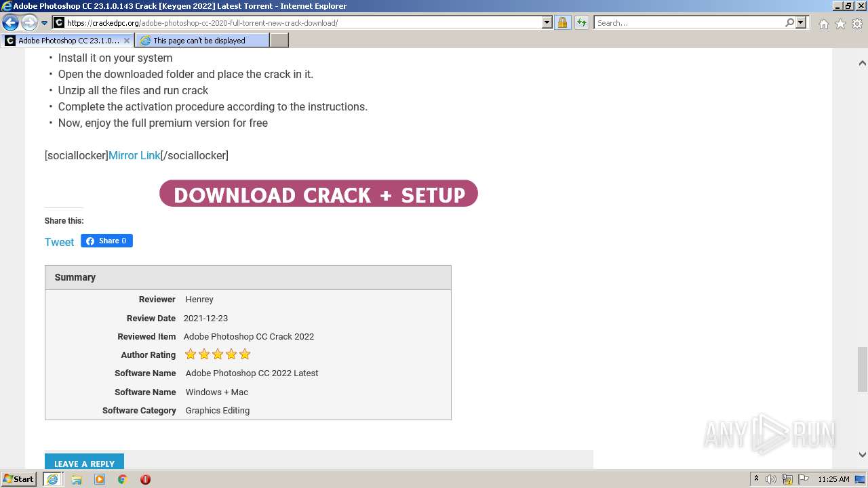Expand the address bar autocomplete dropdown
Viewport: 868px width, 488px height.
pos(547,23)
